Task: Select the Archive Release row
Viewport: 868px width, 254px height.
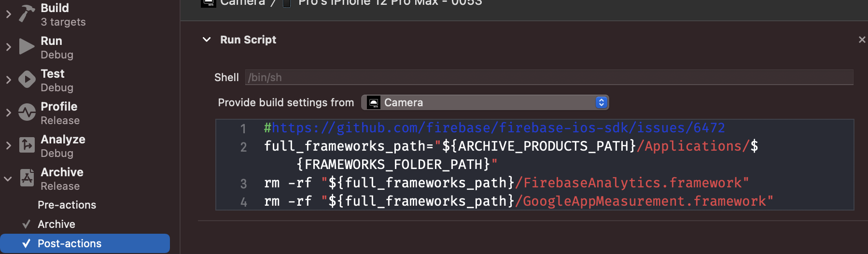Action: (x=62, y=179)
